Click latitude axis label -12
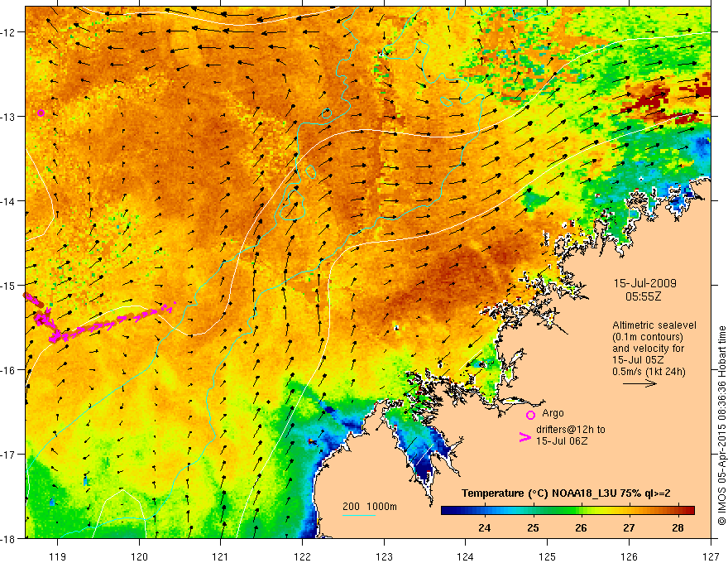Viewport: 728px width, 563px height. coord(10,32)
